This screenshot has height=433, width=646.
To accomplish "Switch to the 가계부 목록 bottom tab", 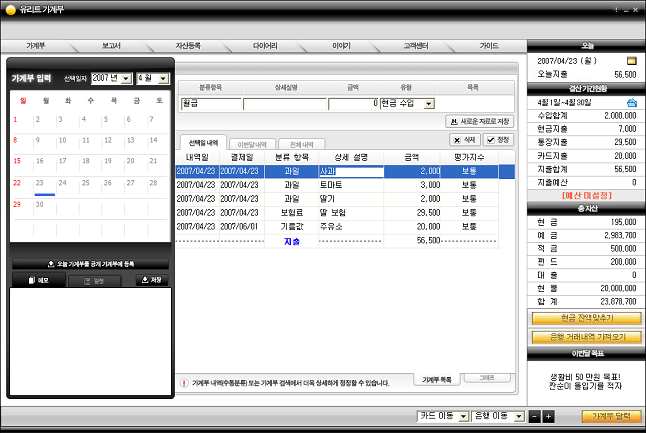I will tap(437, 379).
